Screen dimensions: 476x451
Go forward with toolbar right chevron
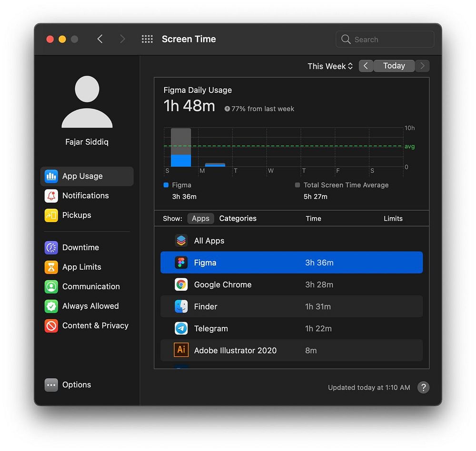tap(122, 39)
